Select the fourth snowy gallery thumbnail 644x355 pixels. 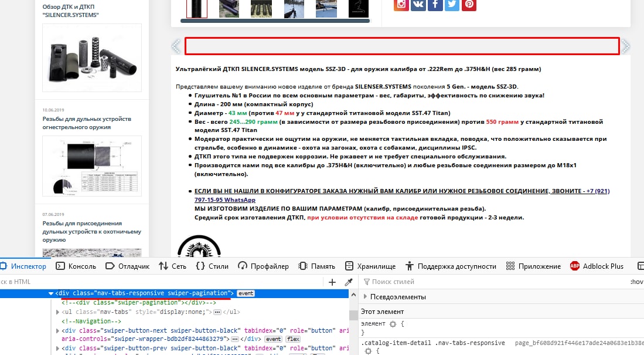[x=294, y=9]
